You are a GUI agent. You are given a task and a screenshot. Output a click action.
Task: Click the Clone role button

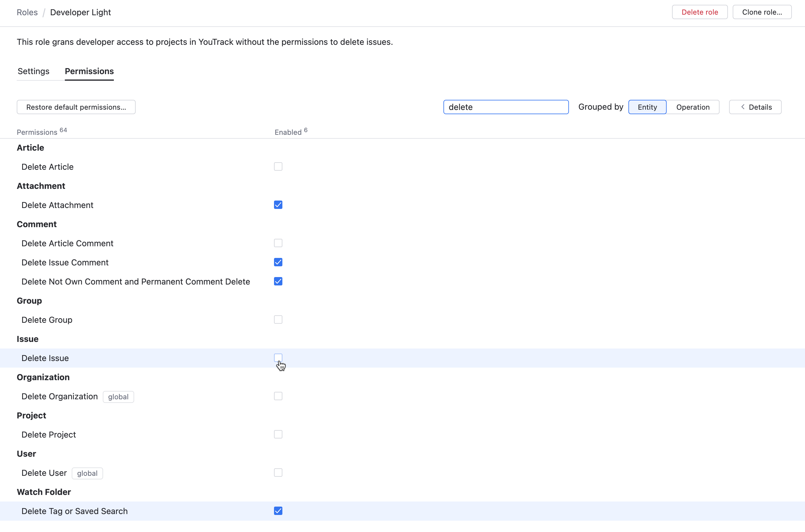click(x=762, y=12)
